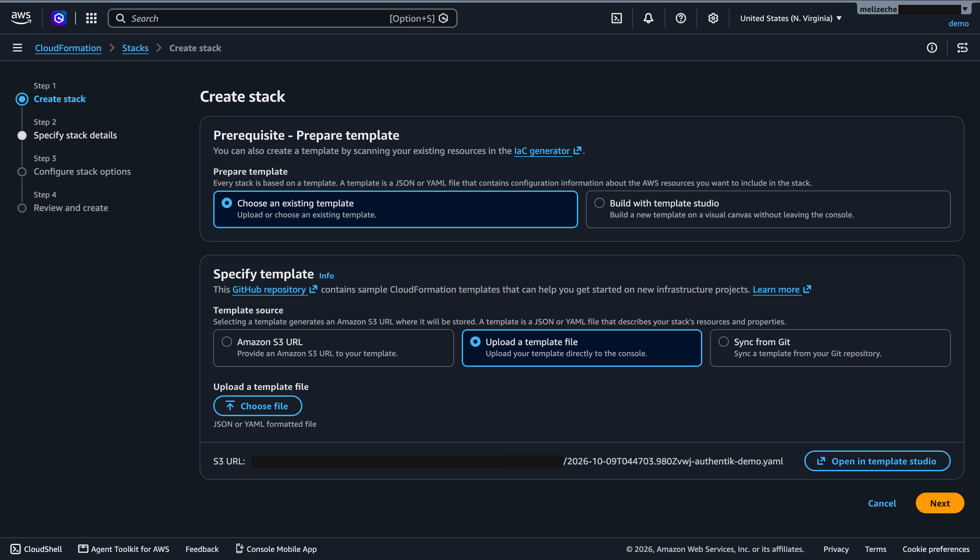Screen dimensions: 980x560
Task: Select Upload a template file source
Action: 581,348
